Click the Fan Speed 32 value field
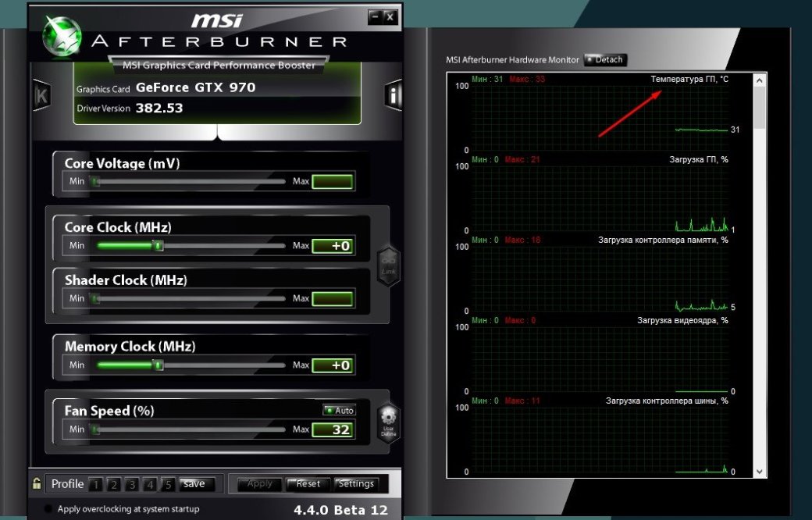Screen dimensions: 812x520 [x=333, y=429]
